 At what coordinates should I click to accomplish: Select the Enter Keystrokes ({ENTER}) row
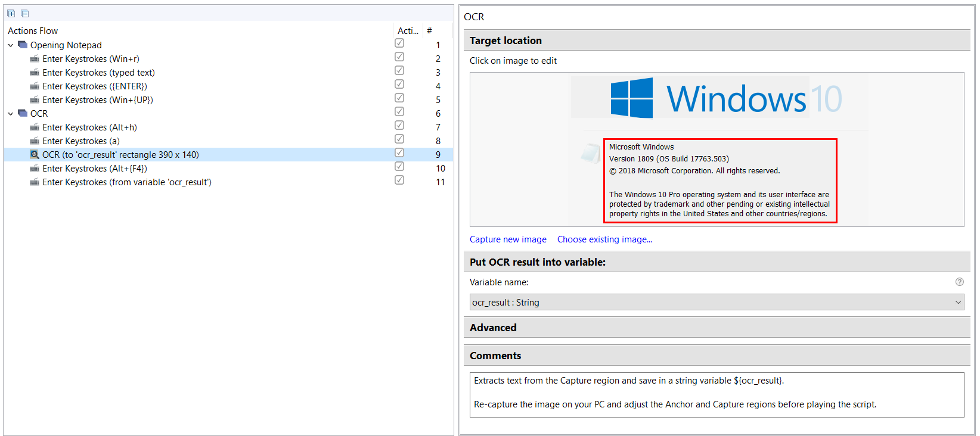coord(228,86)
